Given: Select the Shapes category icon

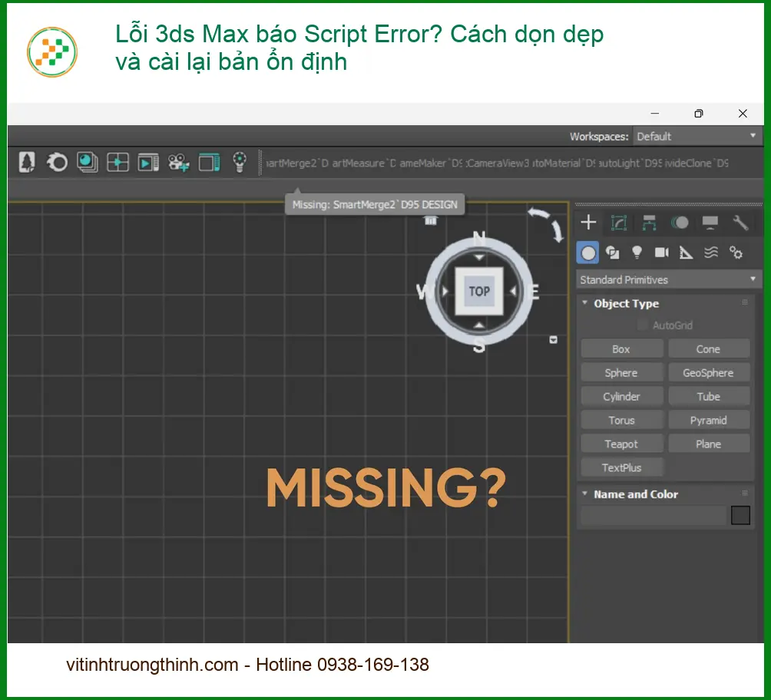Looking at the screenshot, I should coord(612,253).
